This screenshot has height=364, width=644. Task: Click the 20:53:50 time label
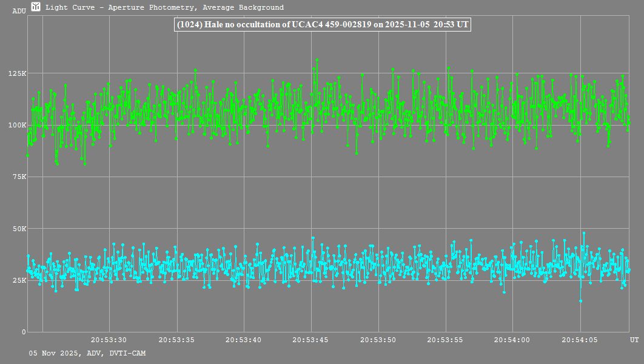click(x=378, y=340)
